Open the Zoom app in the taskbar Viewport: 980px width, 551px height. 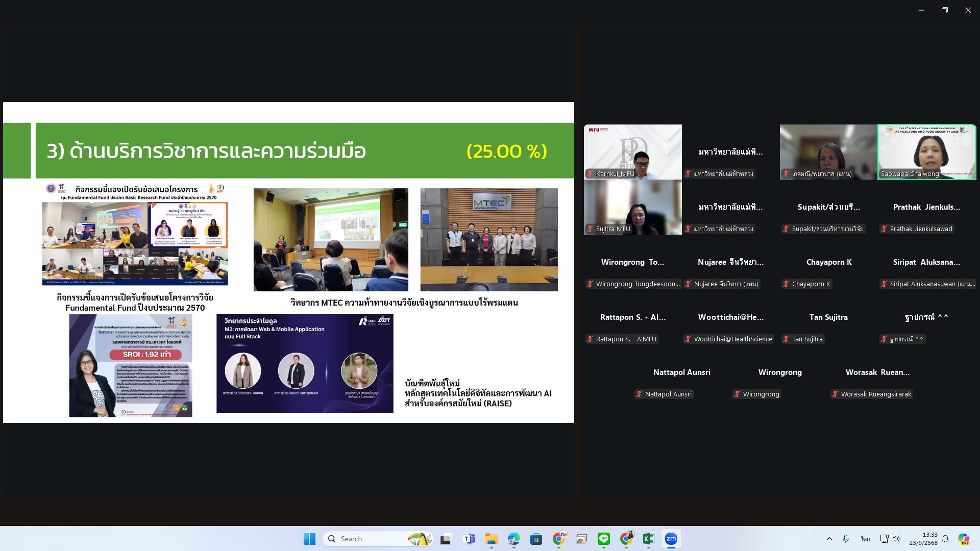[x=671, y=539]
